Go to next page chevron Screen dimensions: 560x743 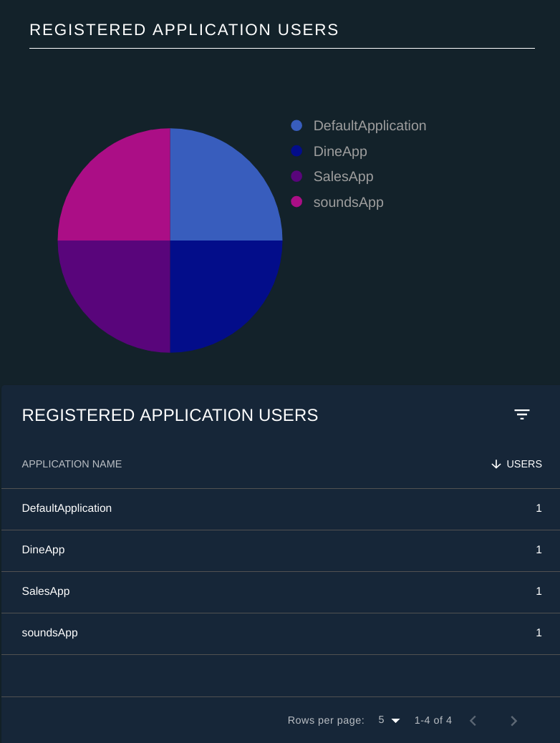[x=513, y=721]
